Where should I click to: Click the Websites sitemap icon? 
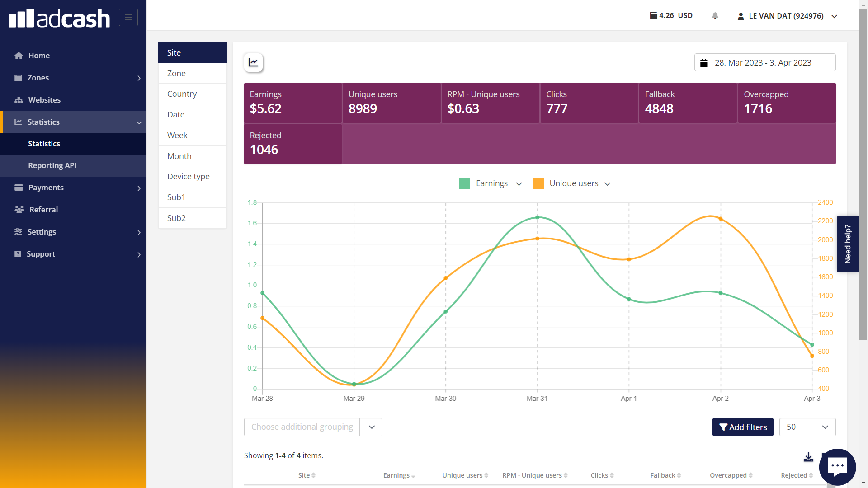click(x=19, y=100)
